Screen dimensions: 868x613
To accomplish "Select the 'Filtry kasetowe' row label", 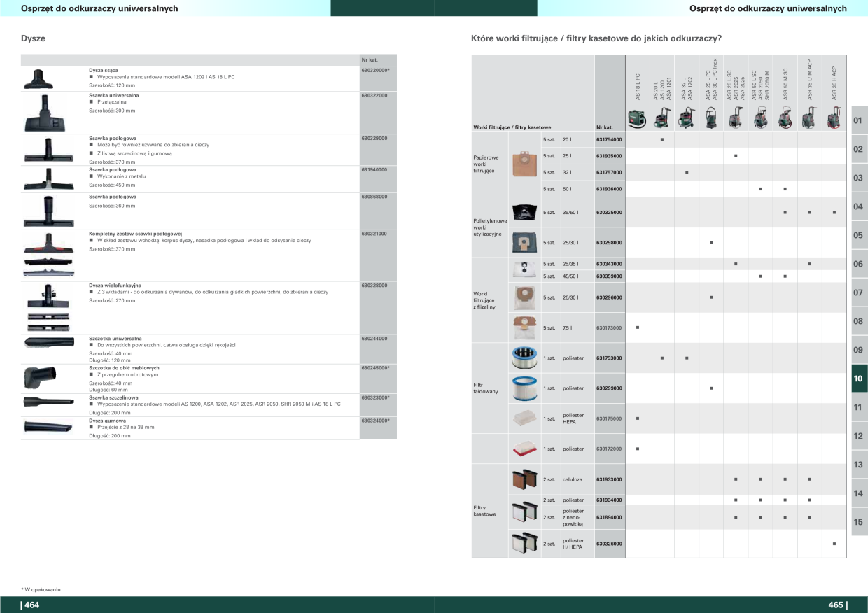I will (484, 511).
